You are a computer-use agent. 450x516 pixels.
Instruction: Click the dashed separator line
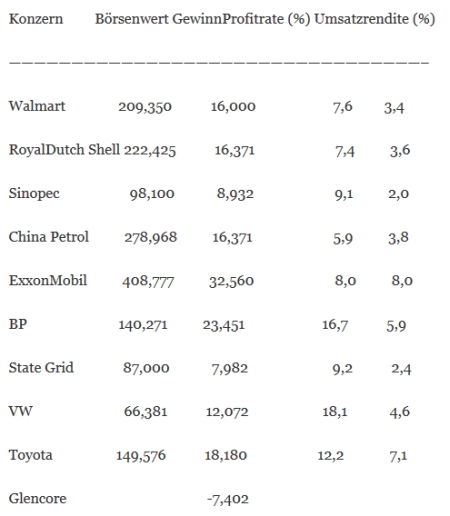(x=219, y=62)
